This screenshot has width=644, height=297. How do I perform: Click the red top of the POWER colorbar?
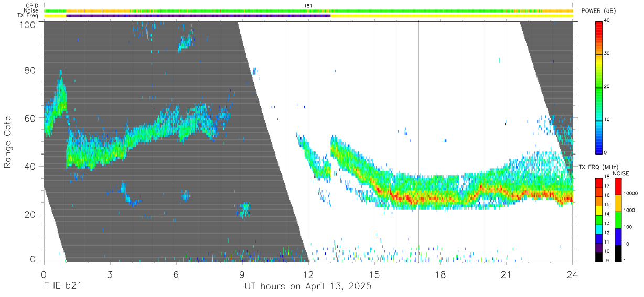[x=599, y=26]
